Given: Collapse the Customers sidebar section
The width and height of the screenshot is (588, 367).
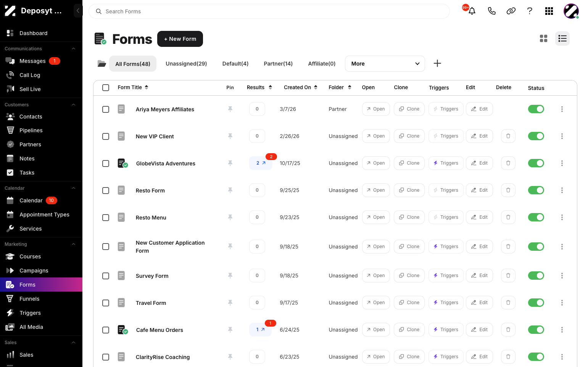Looking at the screenshot, I should (x=74, y=105).
